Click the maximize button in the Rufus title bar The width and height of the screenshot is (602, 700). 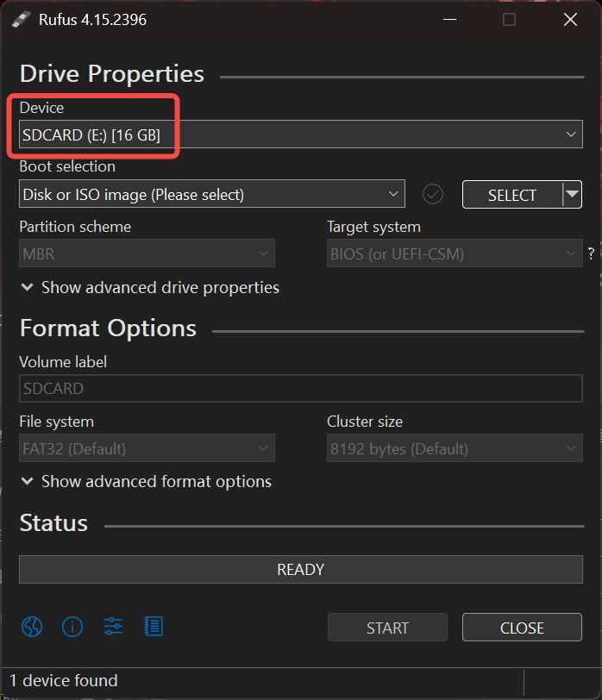pyautogui.click(x=509, y=19)
